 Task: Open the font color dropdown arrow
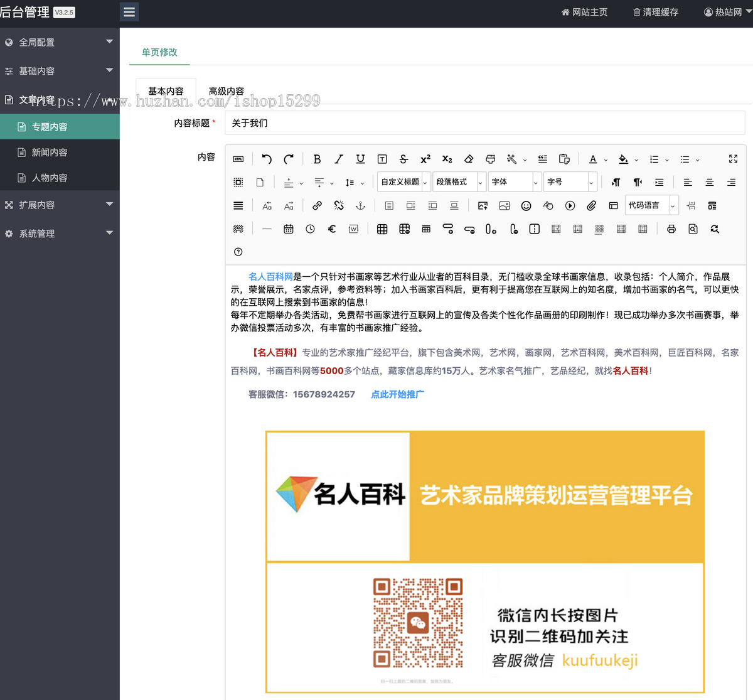(x=606, y=160)
